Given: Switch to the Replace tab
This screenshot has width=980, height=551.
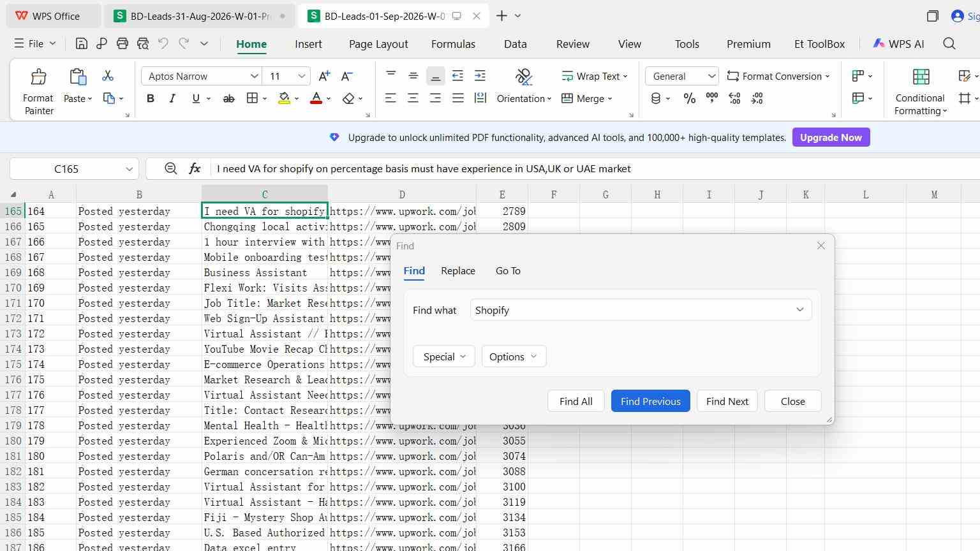Looking at the screenshot, I should [458, 271].
